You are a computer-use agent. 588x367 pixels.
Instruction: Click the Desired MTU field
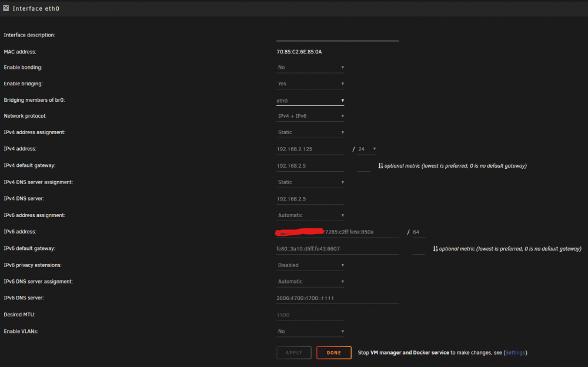[x=310, y=315]
